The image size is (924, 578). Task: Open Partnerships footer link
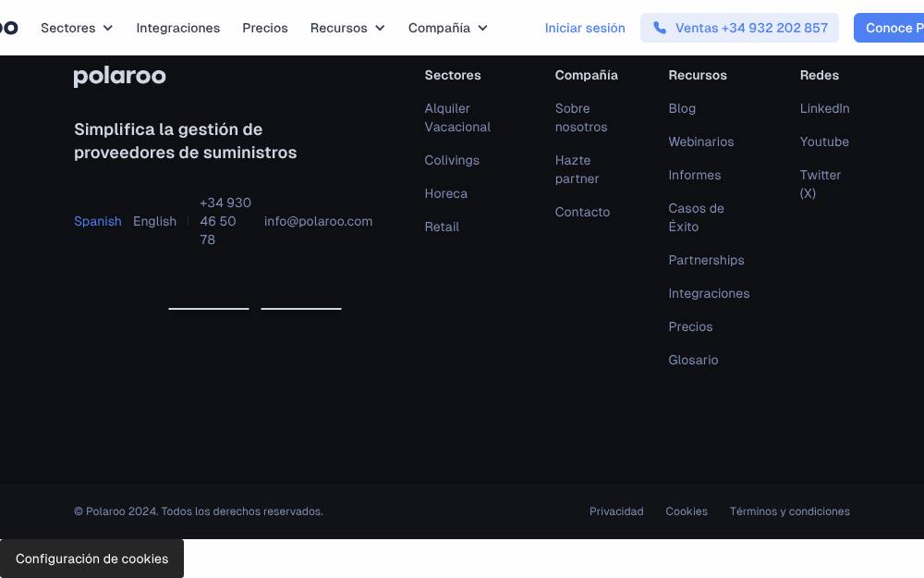[706, 260]
